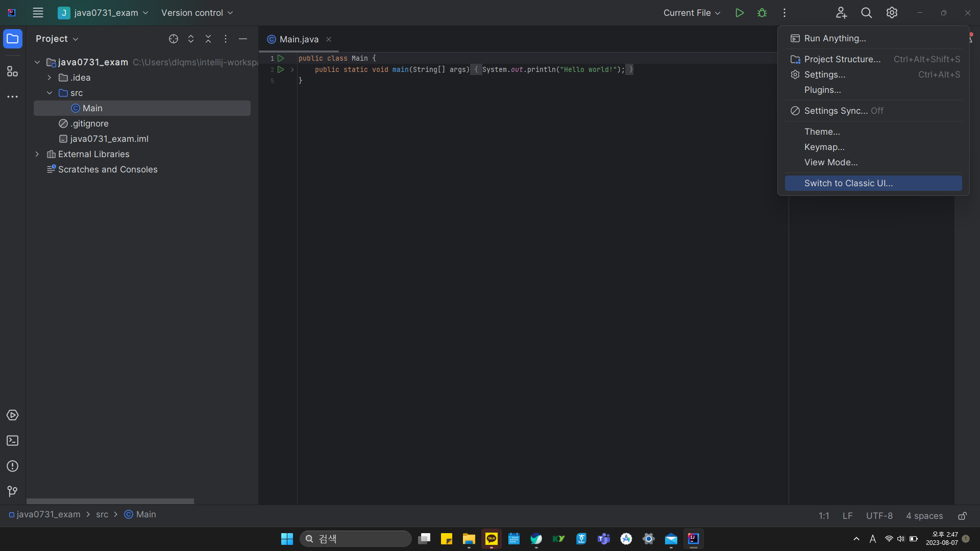980x551 pixels.
Task: Open the Current File run configuration dropdown
Action: coord(692,13)
